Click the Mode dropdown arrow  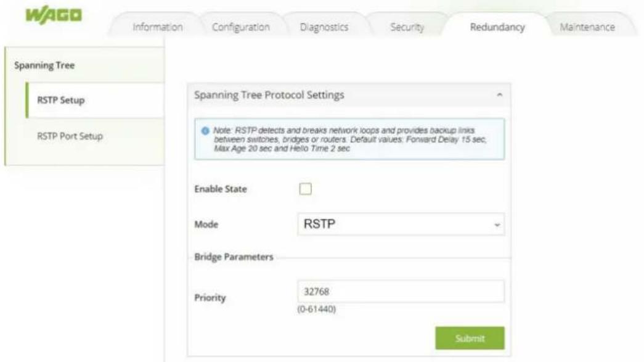coord(497,224)
